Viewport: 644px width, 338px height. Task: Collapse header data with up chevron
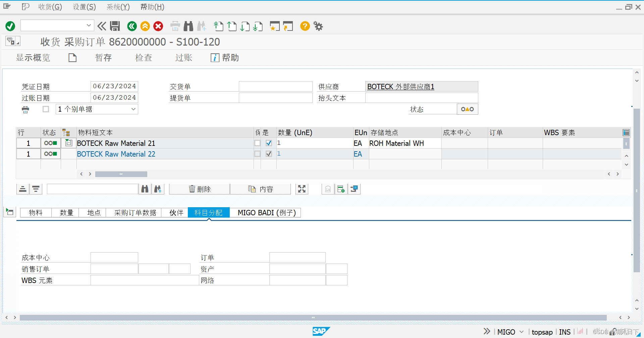tap(637, 72)
